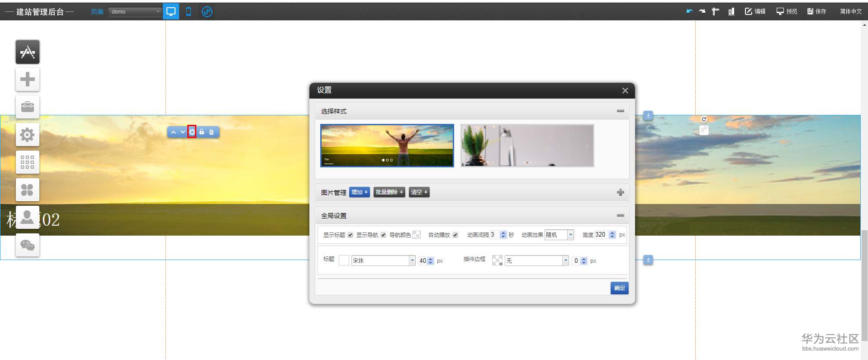Click the 高度 value field showing 320

601,235
